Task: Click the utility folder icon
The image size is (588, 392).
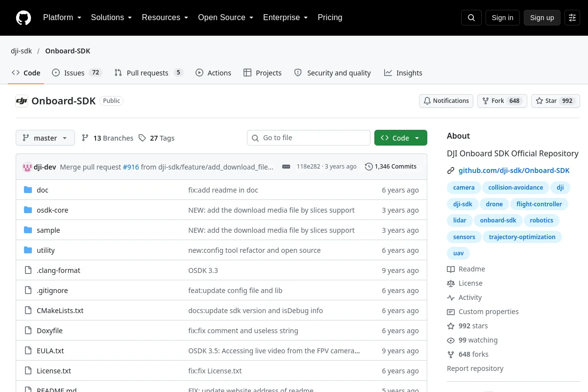Action: (28, 250)
